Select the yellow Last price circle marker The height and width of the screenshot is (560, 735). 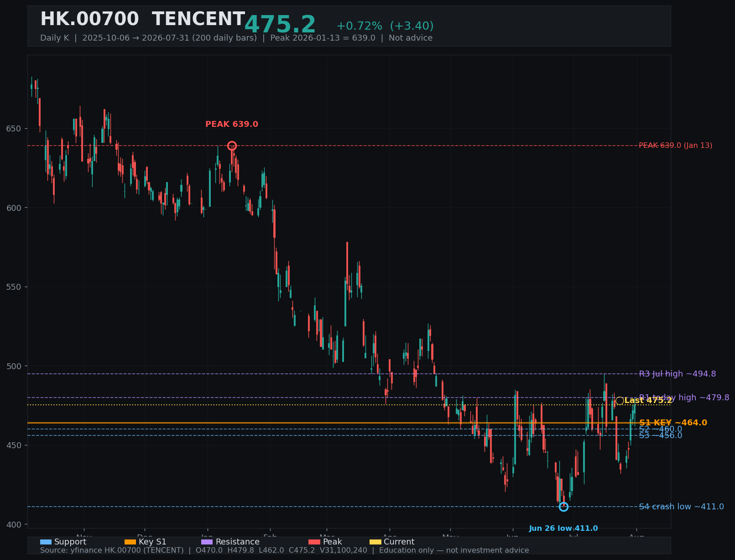click(x=620, y=401)
